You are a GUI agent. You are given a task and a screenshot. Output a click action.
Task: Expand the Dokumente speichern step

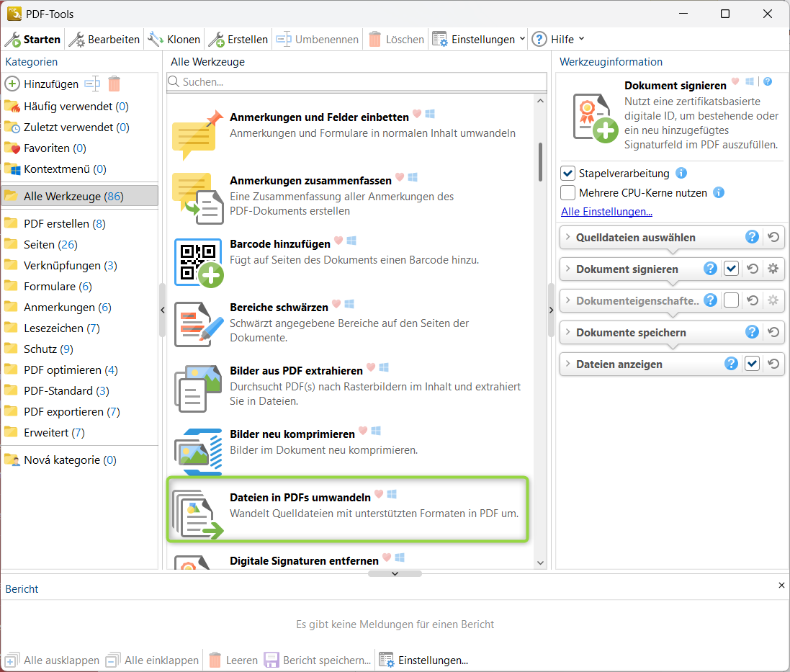567,333
